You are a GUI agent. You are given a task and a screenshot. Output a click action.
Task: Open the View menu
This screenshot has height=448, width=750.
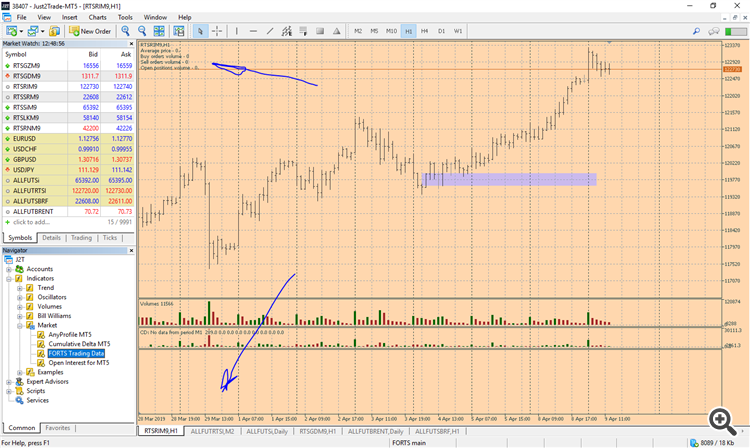coord(44,17)
